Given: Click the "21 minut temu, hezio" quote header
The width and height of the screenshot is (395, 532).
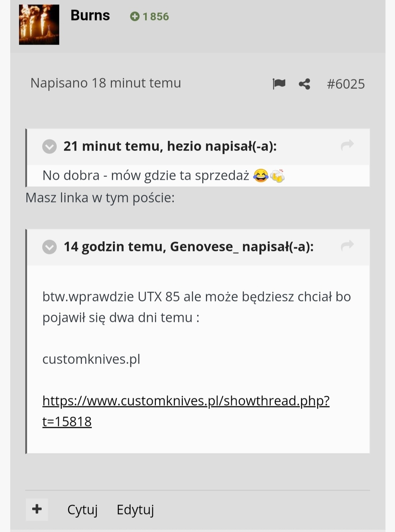Looking at the screenshot, I should pos(170,146).
